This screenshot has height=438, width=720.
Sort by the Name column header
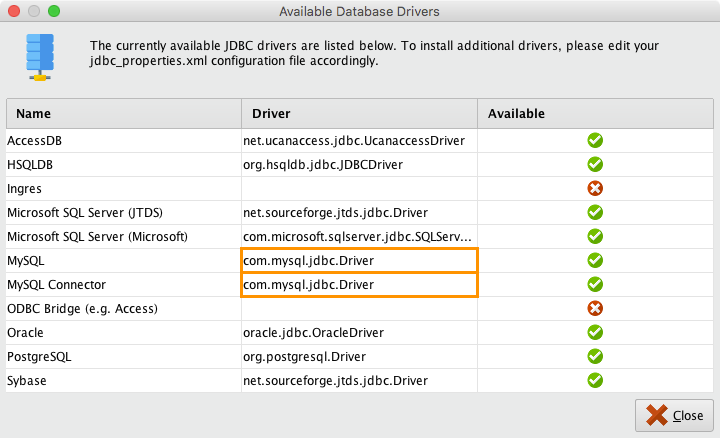(123, 113)
